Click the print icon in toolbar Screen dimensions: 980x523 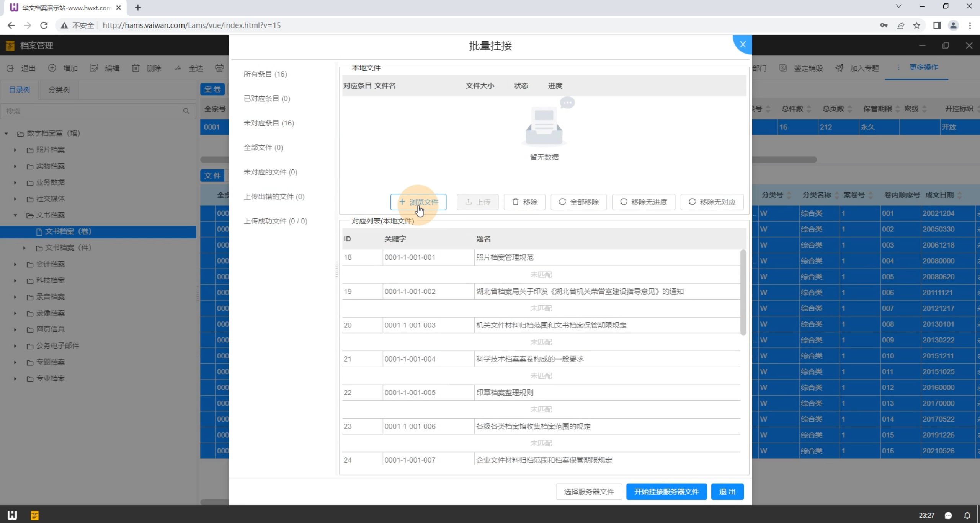219,68
